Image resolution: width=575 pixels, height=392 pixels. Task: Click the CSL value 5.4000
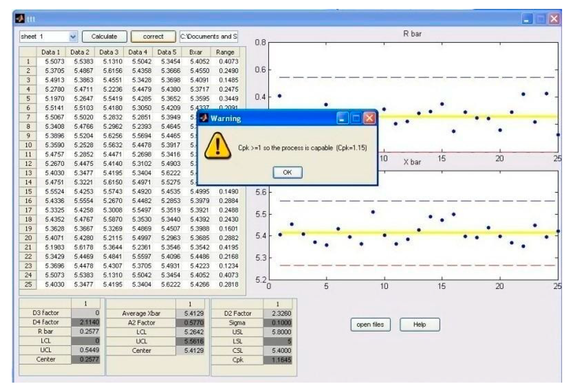[x=278, y=350]
